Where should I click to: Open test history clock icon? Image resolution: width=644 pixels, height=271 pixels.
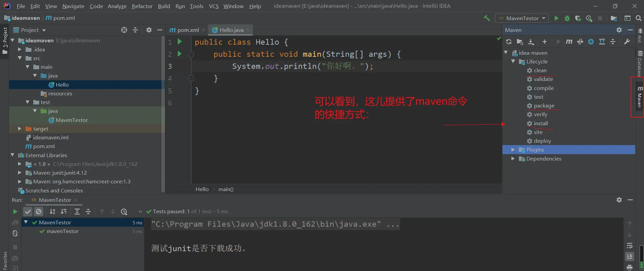[x=124, y=212]
